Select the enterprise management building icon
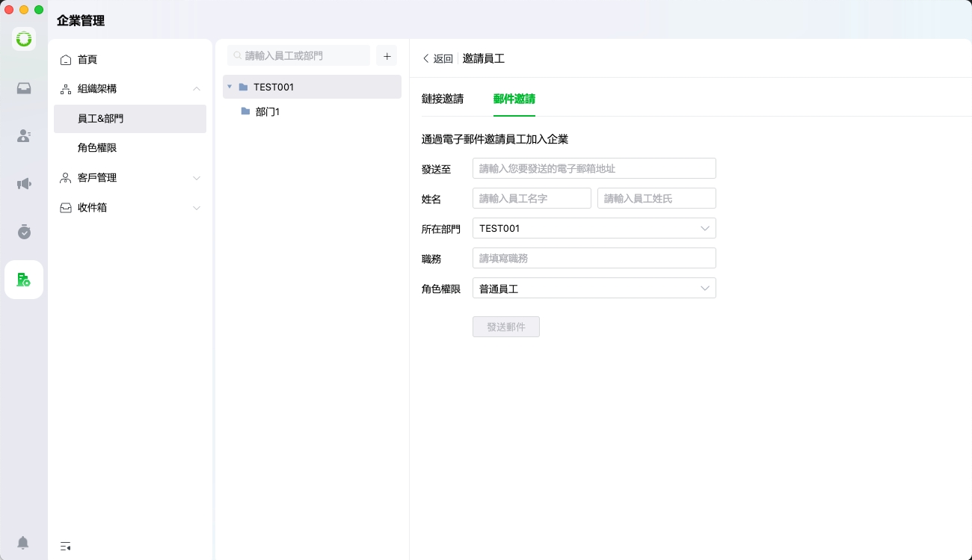 pos(24,280)
